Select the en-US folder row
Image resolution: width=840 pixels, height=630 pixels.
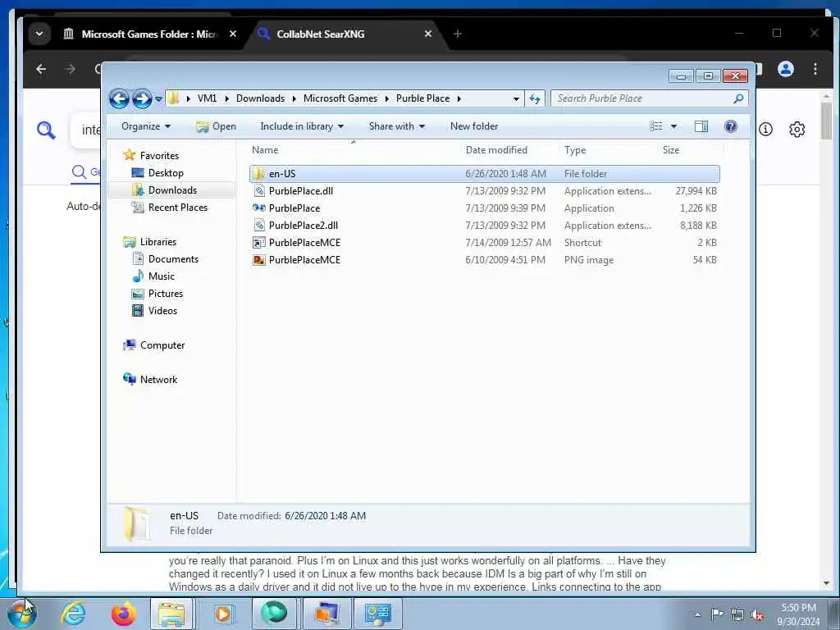(484, 174)
